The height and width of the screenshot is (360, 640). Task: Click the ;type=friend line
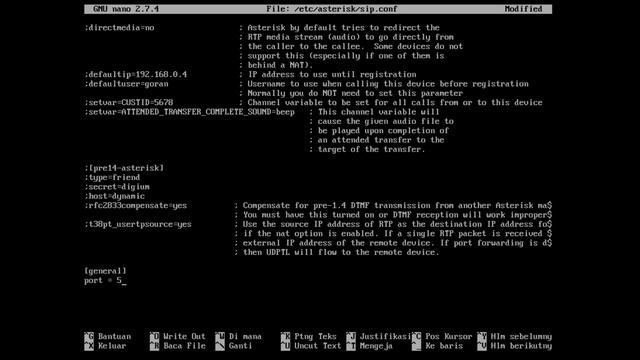(x=113, y=178)
